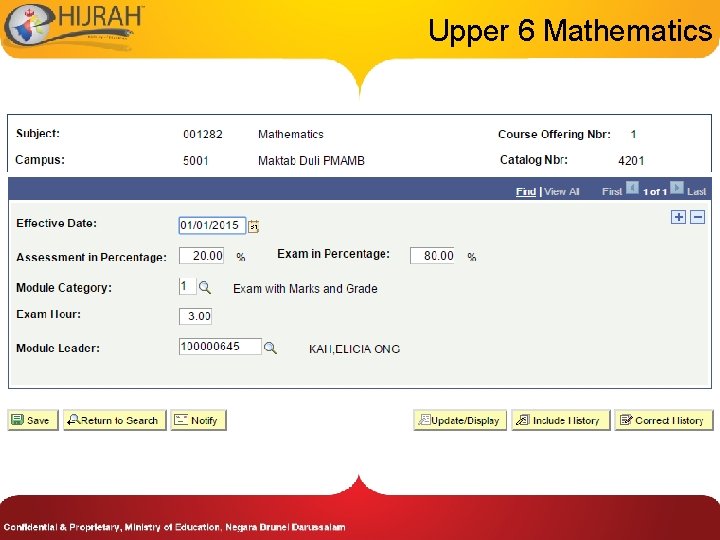This screenshot has height=540, width=720.
Task: Click Return to Search button
Action: [x=114, y=420]
